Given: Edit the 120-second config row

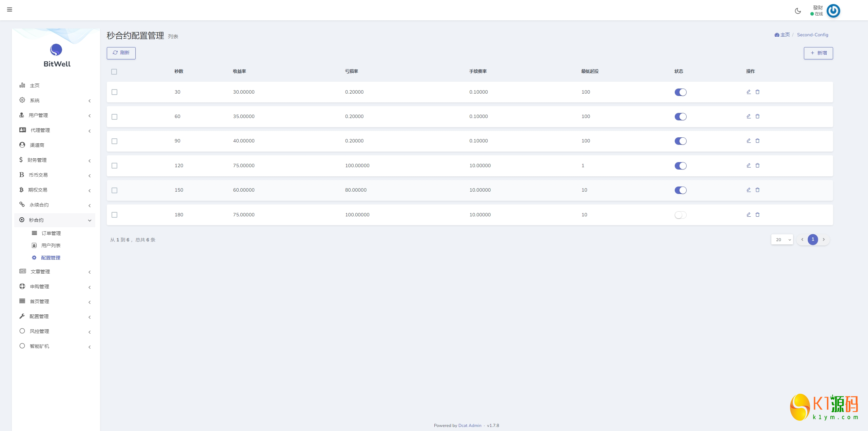Looking at the screenshot, I should (749, 165).
